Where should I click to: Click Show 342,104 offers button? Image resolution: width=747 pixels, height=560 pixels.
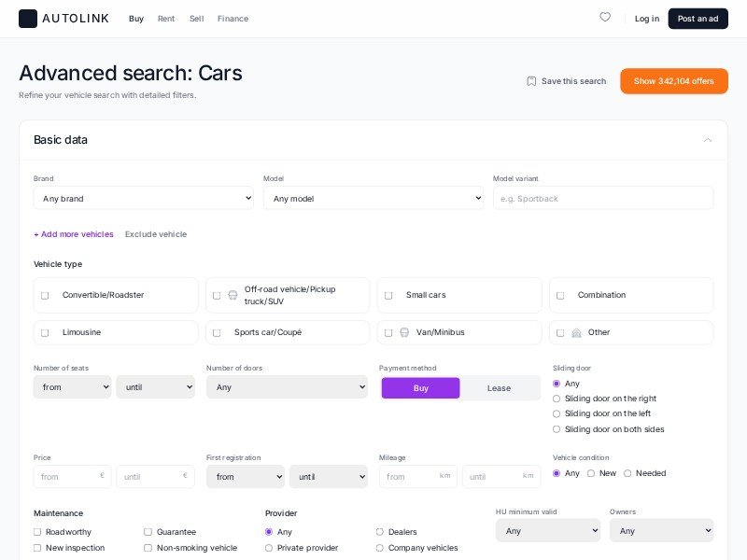[673, 81]
